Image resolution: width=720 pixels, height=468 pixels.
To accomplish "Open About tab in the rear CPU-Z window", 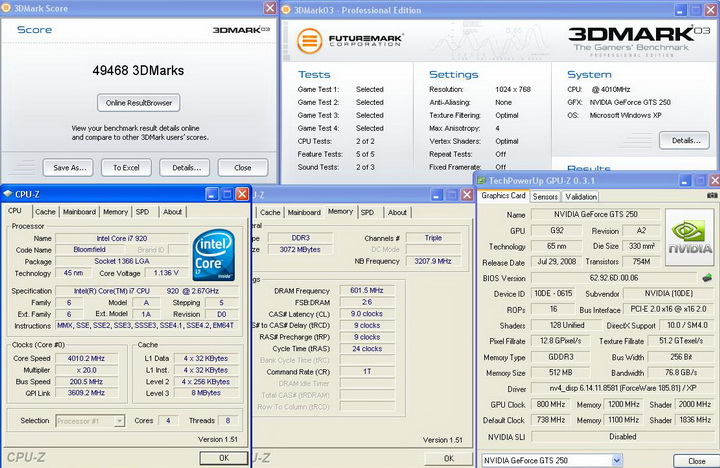I will click(x=397, y=212).
